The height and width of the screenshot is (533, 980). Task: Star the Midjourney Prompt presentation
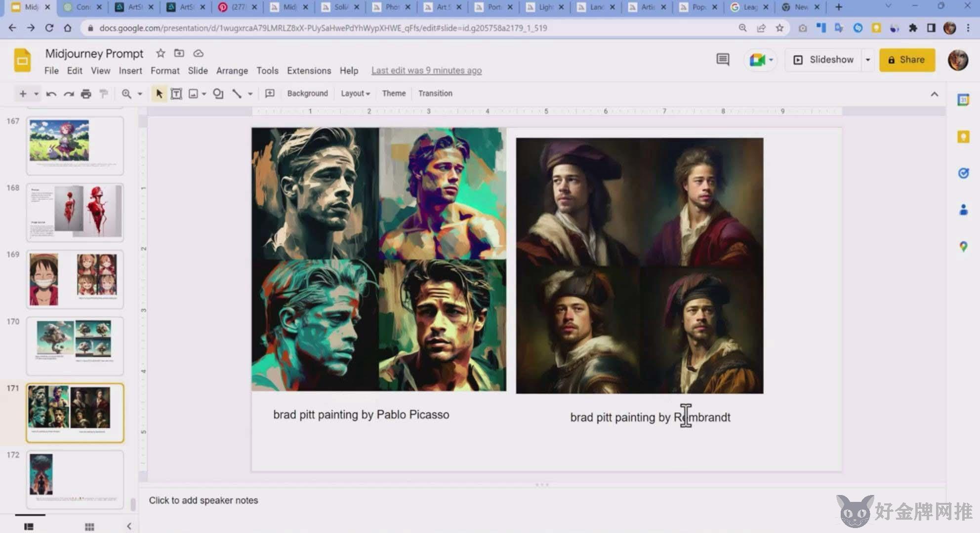[x=161, y=53]
